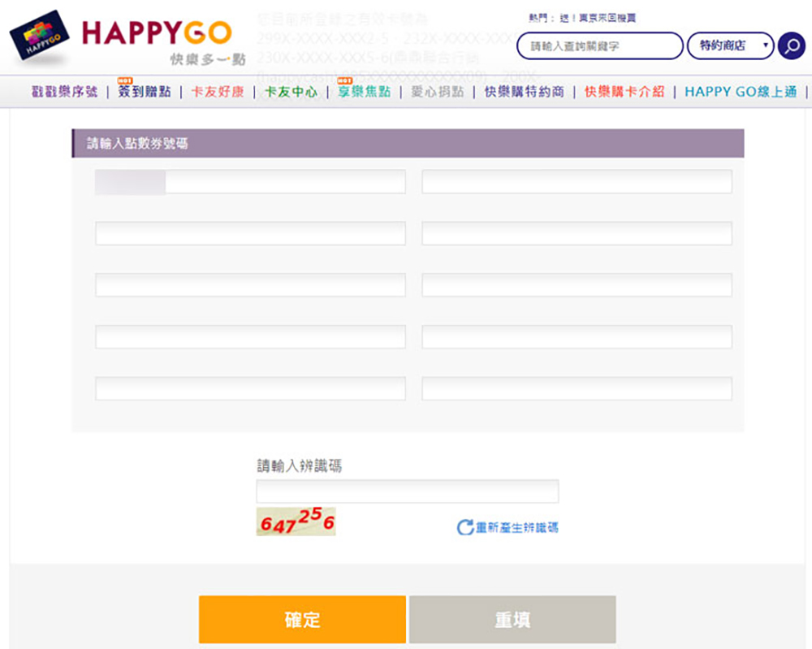Open the 卡友好康 menu item
The width and height of the screenshot is (812, 649).
pyautogui.click(x=218, y=92)
